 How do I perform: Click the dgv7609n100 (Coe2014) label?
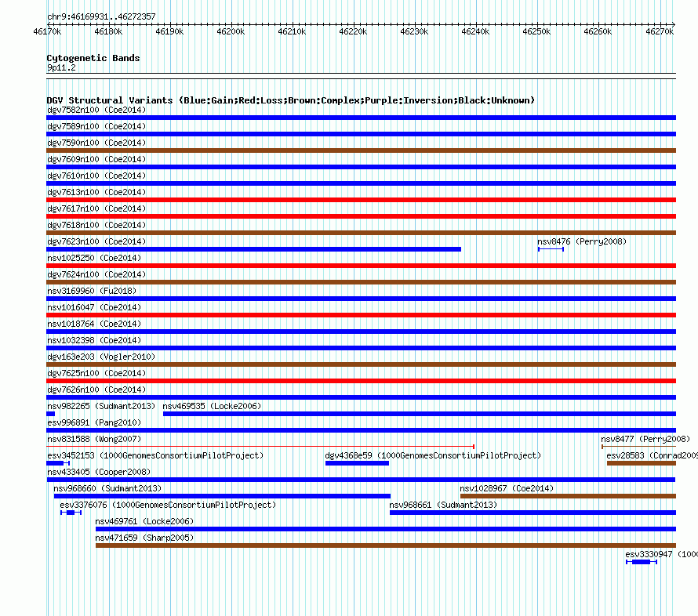pos(96,159)
